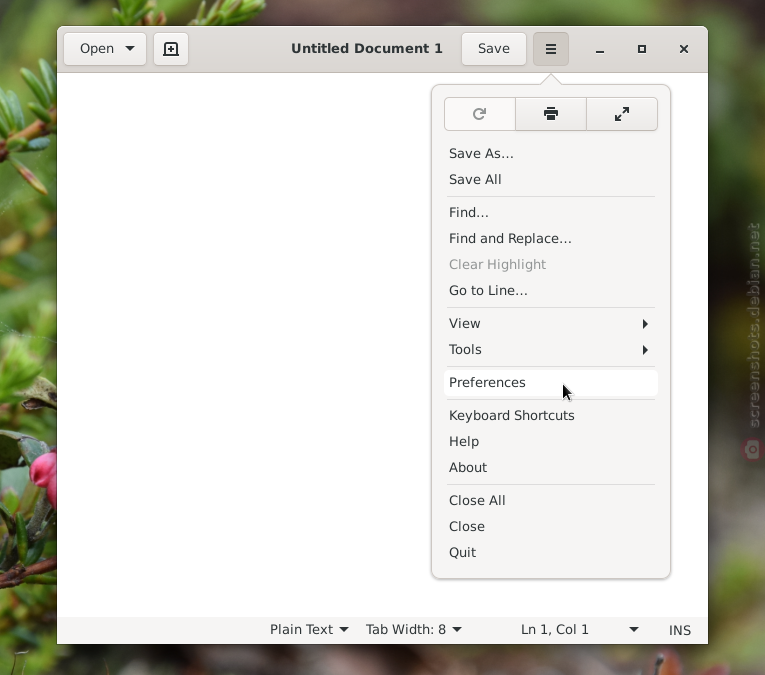Open Keyboard Shortcuts entry
Screen dimensions: 765x675
coord(551,416)
